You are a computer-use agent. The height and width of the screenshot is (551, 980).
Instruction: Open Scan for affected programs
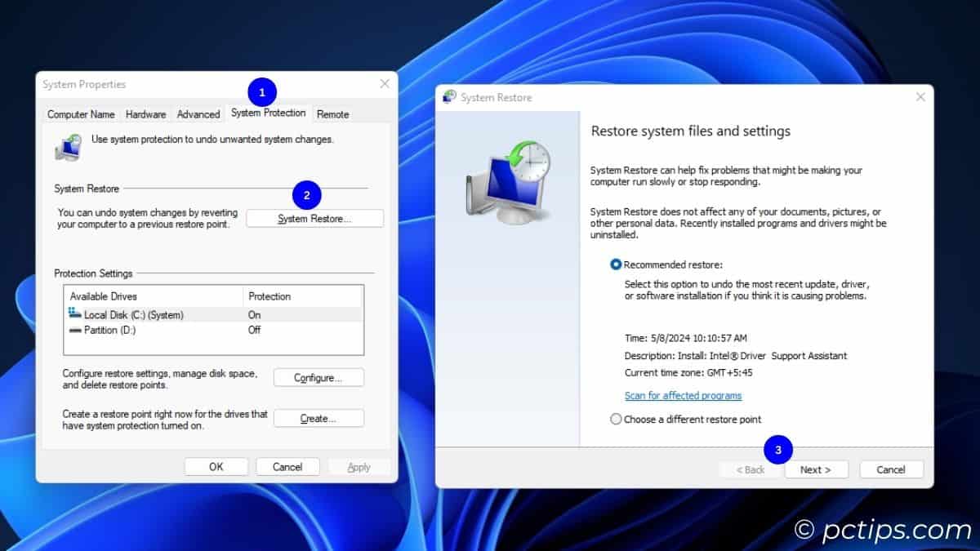pos(683,395)
